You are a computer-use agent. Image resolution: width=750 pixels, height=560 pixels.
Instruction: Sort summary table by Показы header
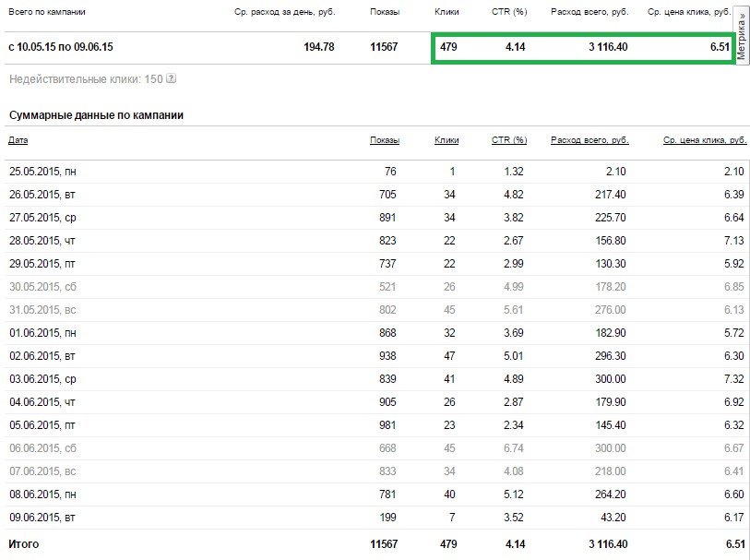click(x=385, y=140)
